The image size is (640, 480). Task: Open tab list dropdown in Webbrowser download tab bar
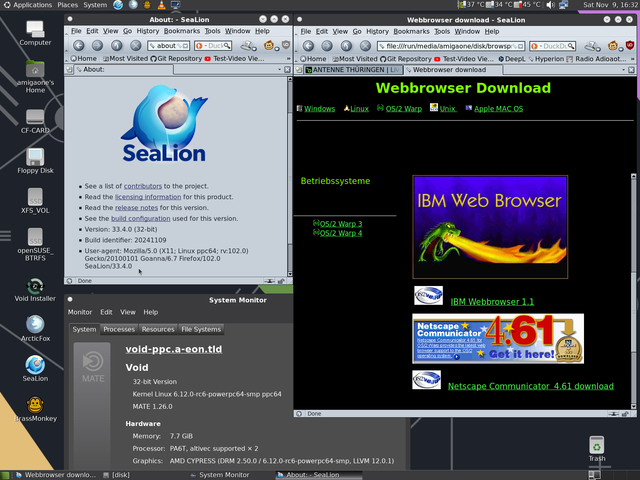tap(623, 70)
